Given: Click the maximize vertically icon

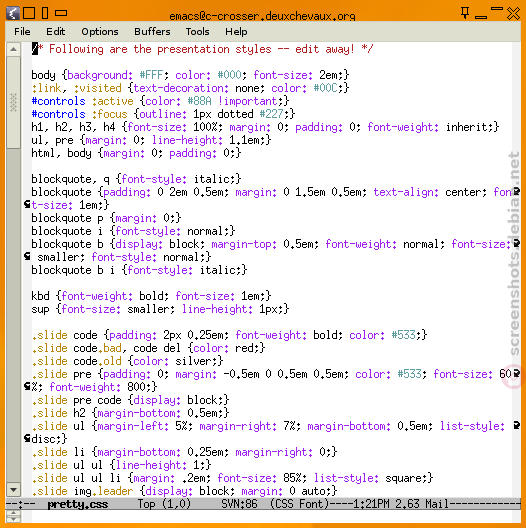Looking at the screenshot, I should (45, 13).
